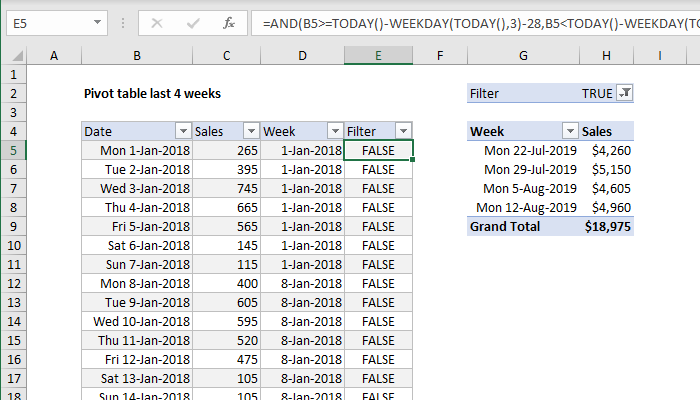Select column H header

click(607, 57)
